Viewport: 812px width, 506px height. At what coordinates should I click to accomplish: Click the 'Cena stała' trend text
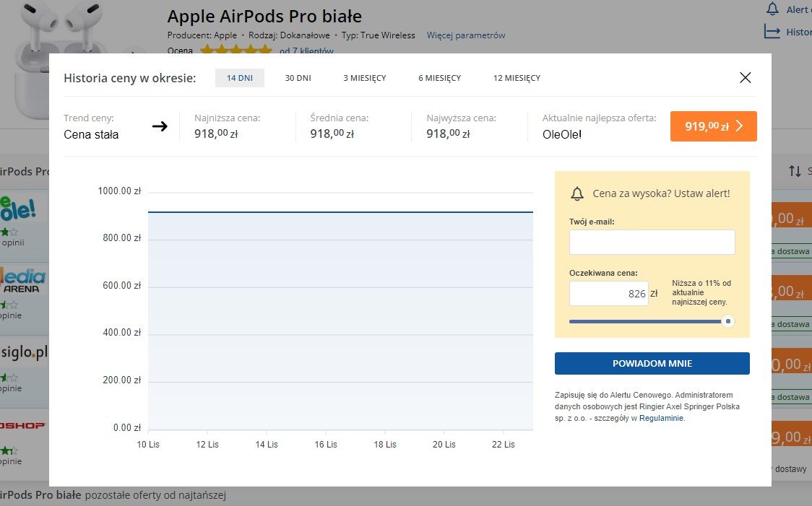[x=91, y=134]
